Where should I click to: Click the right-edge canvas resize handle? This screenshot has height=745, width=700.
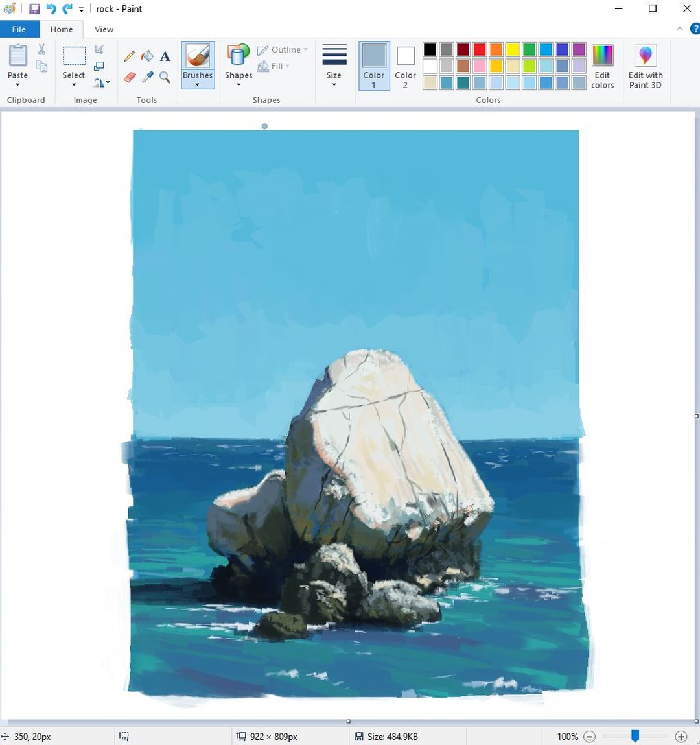(x=697, y=416)
